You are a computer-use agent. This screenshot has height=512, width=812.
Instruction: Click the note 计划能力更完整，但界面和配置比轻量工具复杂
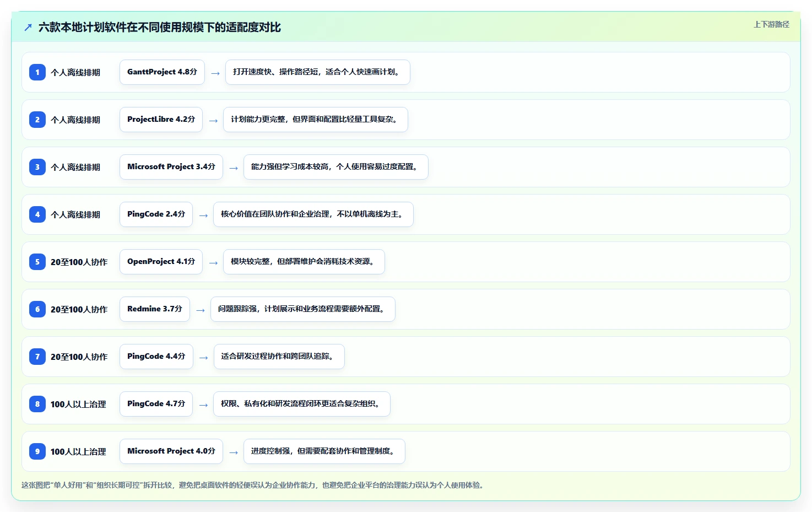[x=316, y=120]
